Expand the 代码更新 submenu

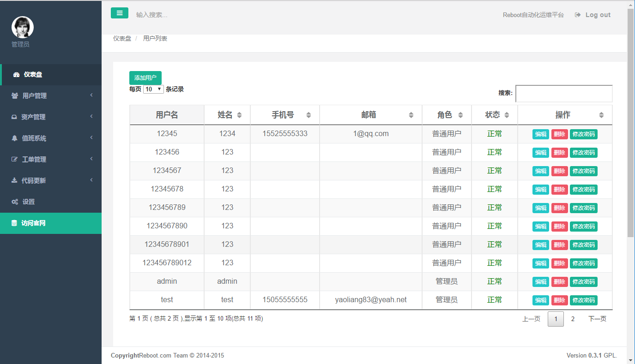click(92, 180)
